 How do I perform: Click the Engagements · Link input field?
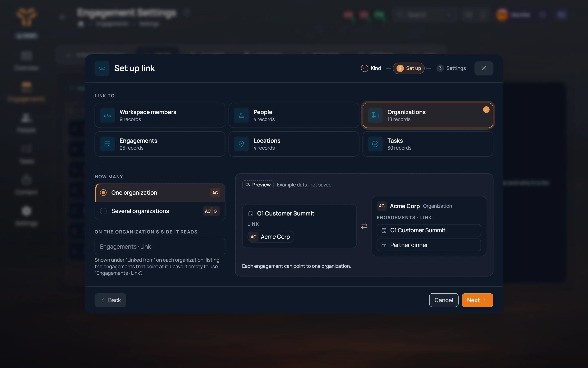click(160, 247)
